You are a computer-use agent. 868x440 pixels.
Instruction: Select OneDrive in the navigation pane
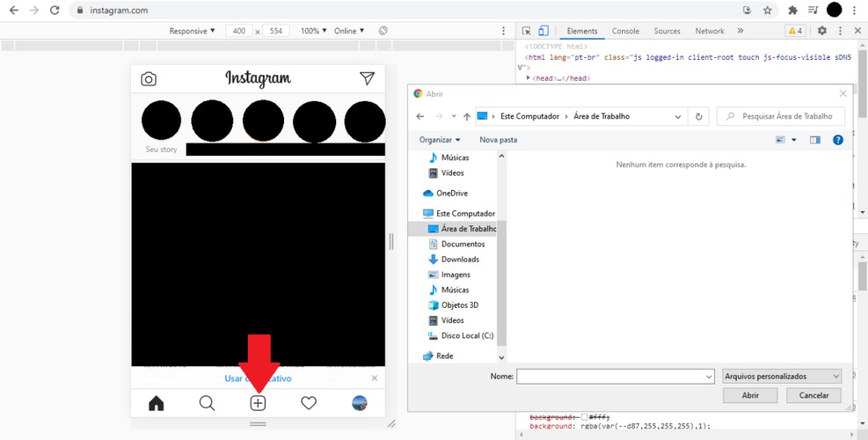tap(446, 194)
